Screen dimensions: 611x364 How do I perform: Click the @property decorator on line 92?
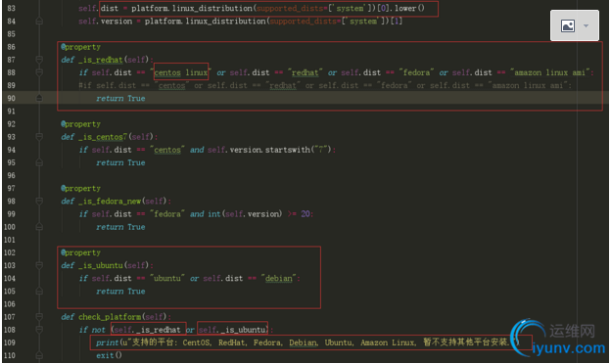80,124
